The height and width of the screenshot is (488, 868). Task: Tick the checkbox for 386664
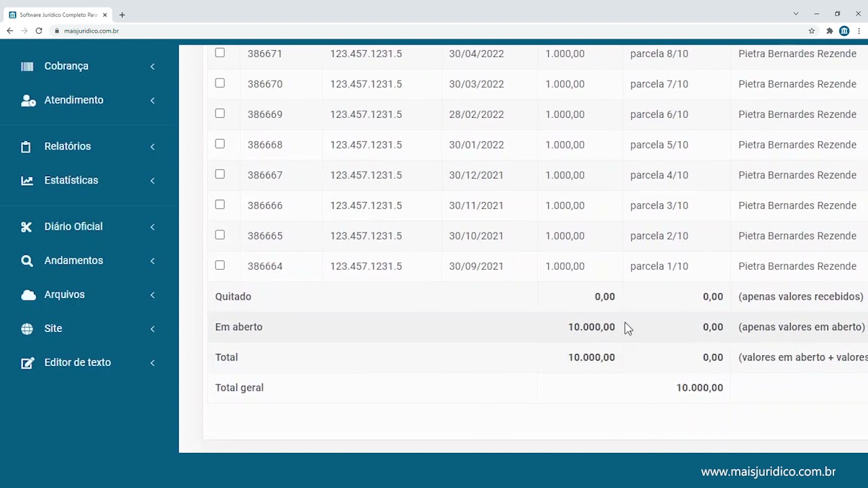220,265
